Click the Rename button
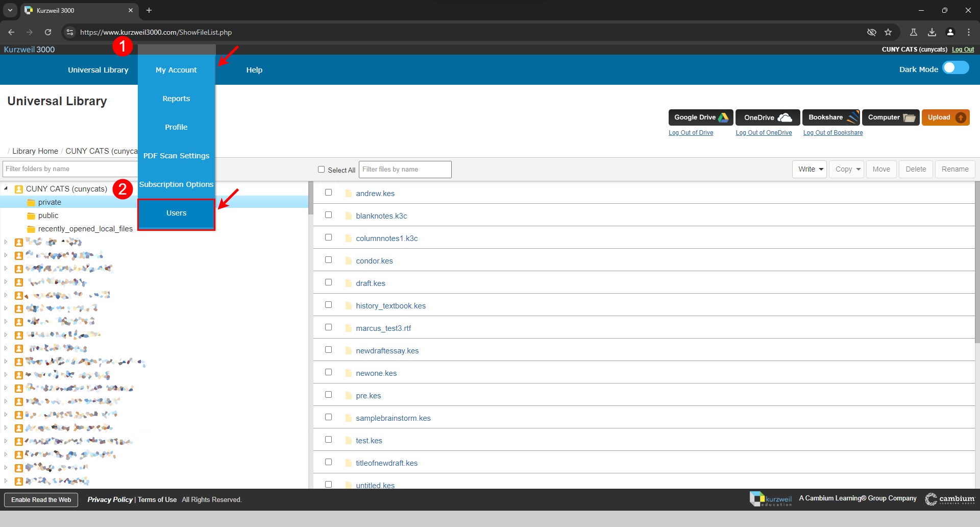This screenshot has height=527, width=980. pos(955,169)
